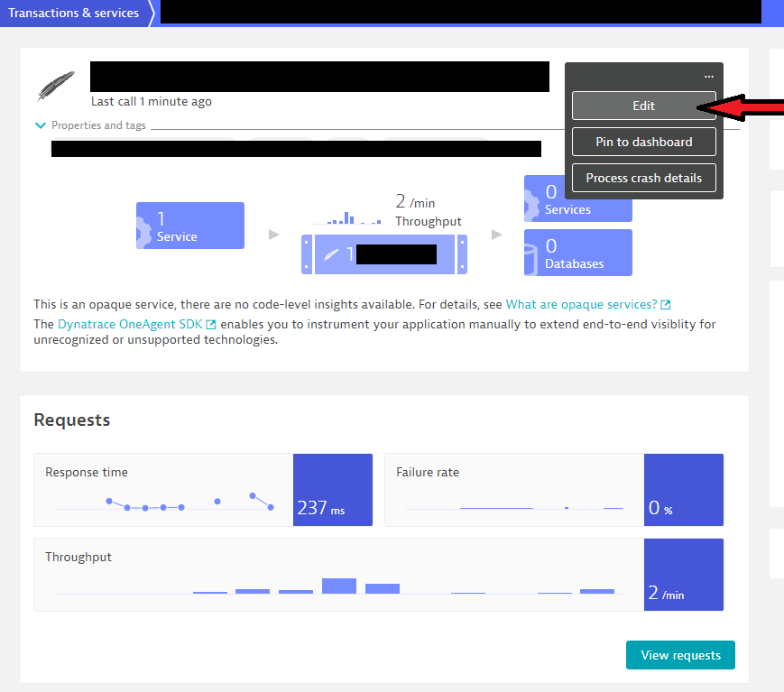The height and width of the screenshot is (692, 784).
Task: Open the Throughput bar chart tile
Action: coord(379,575)
